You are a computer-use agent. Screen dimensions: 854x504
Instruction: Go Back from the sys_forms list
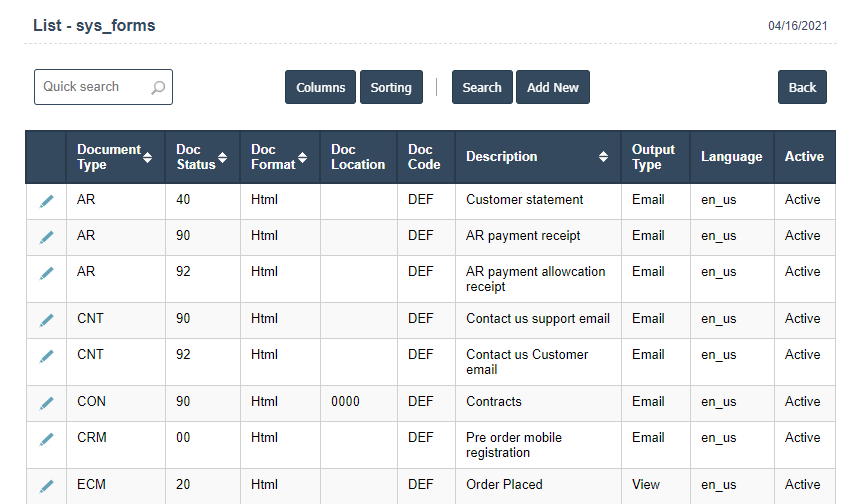point(802,88)
